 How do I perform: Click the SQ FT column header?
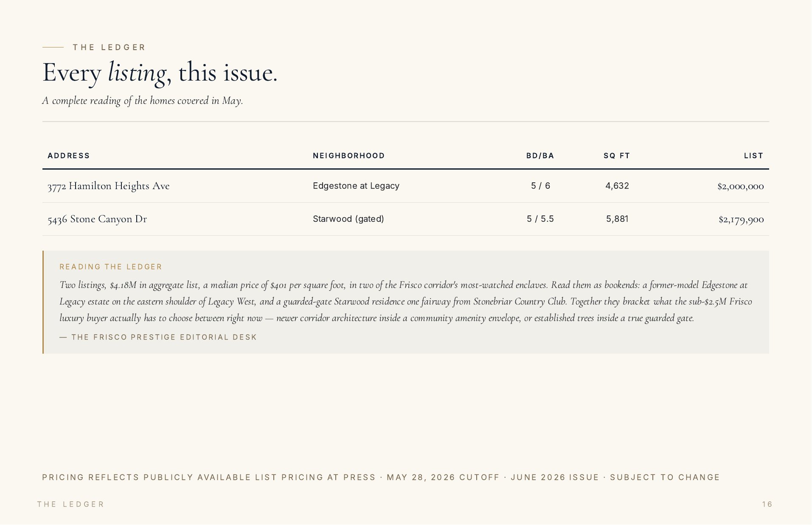pyautogui.click(x=616, y=156)
